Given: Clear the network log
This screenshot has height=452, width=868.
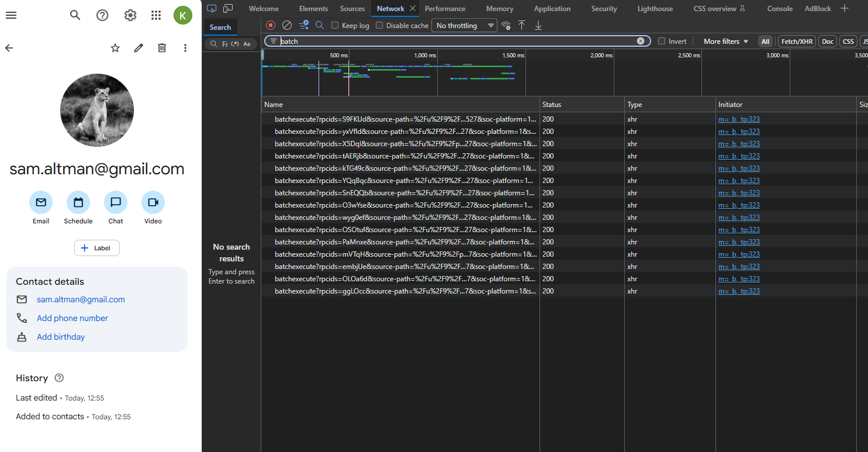Looking at the screenshot, I should [x=287, y=25].
